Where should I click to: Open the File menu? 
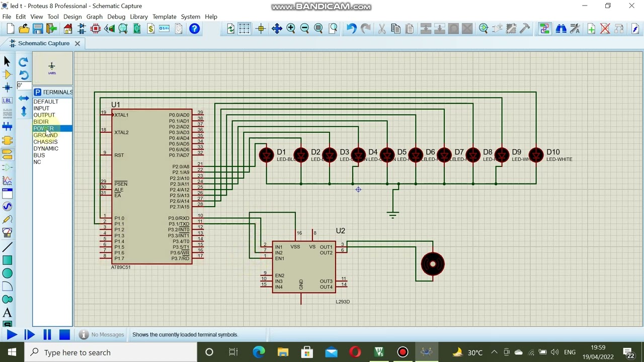[7, 17]
